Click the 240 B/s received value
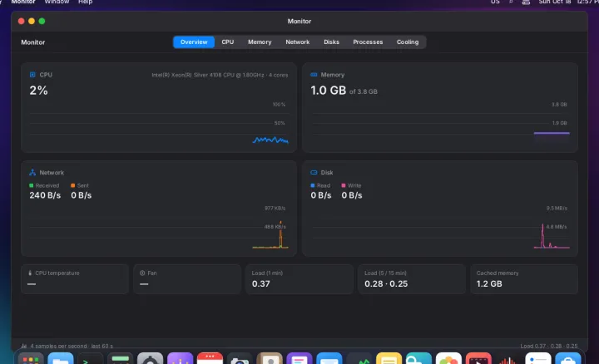Viewport: 599px width, 364px height. (45, 195)
